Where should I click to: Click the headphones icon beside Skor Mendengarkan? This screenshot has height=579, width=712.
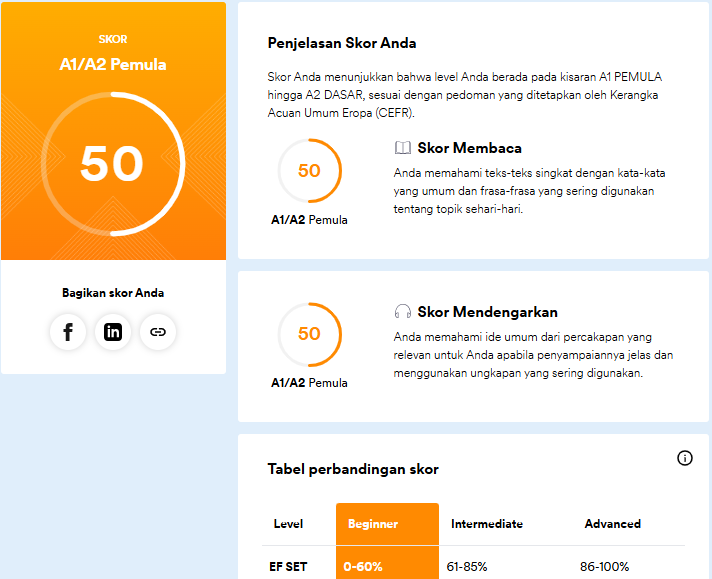[403, 312]
